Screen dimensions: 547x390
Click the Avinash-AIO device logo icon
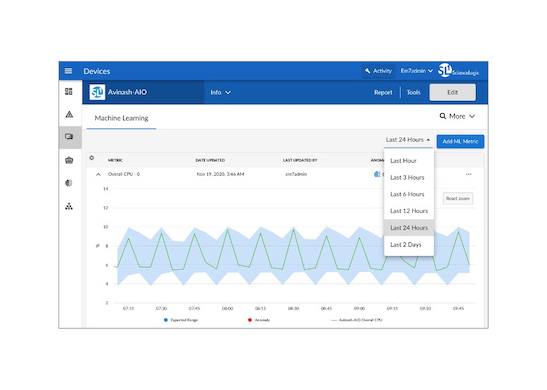97,92
